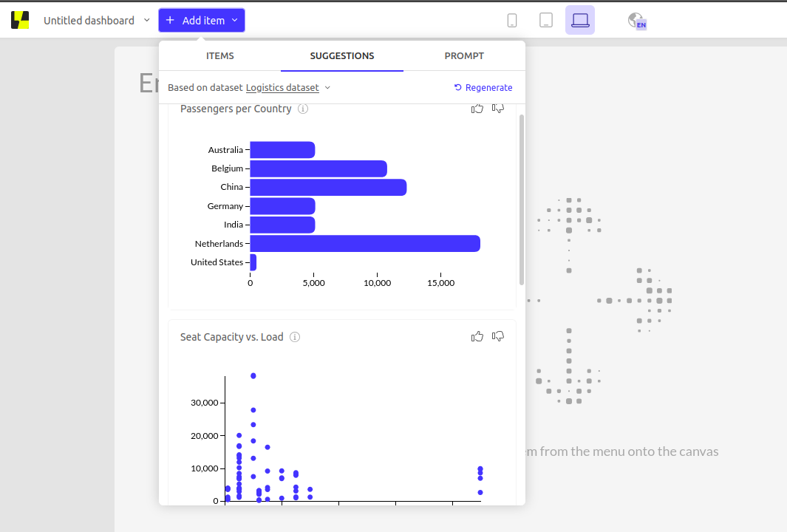Screen dimensions: 787x532
Task: Select laptop desktop preview mode
Action: coord(580,21)
